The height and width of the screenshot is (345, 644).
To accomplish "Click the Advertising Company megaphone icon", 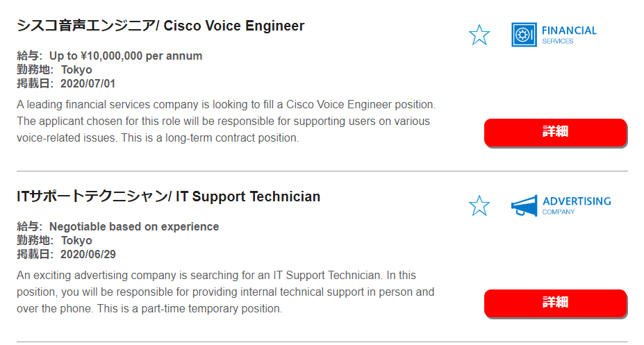I will (x=524, y=205).
